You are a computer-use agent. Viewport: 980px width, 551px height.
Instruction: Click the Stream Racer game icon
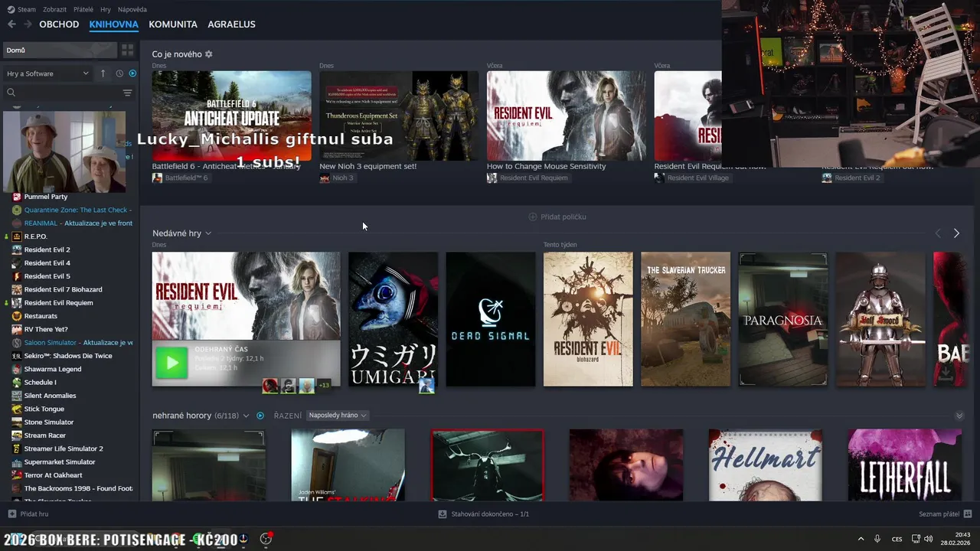click(x=17, y=435)
